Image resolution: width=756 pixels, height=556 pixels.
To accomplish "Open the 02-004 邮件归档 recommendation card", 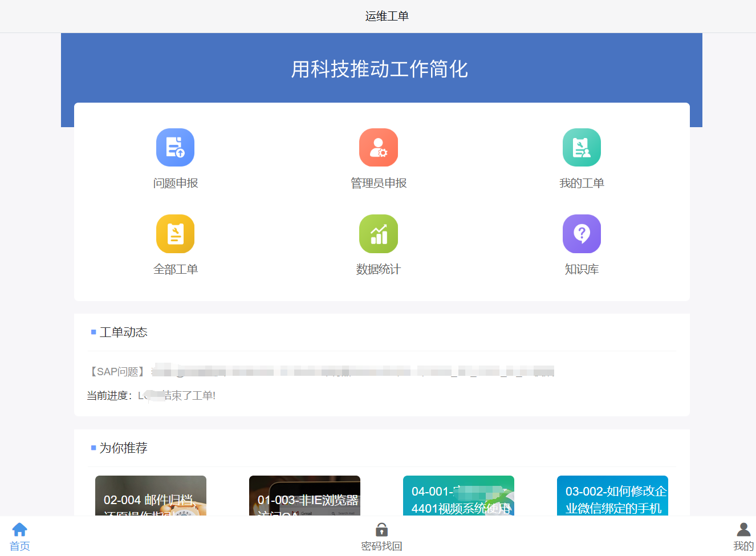I will tap(151, 496).
